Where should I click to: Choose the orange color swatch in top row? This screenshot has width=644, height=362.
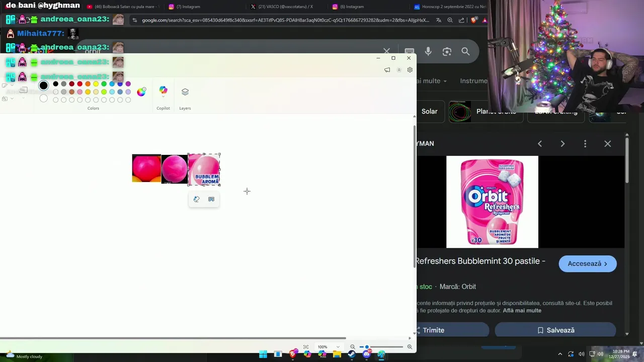[88, 84]
